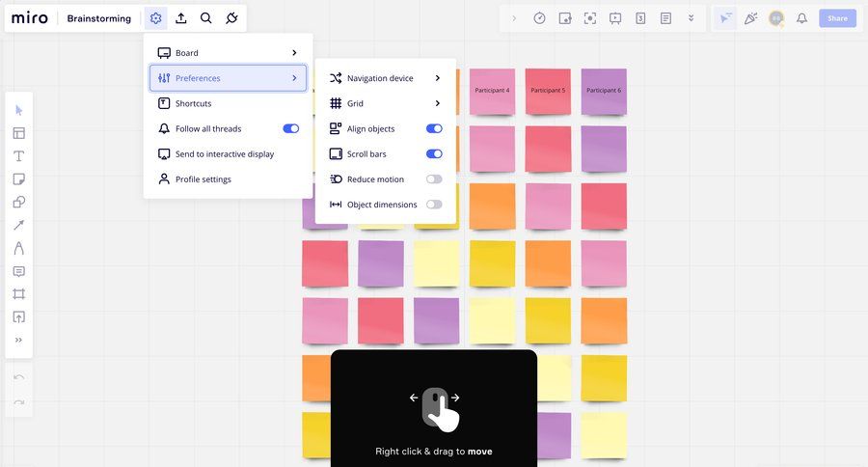Choose Profile settings menu item
Viewport: 868px width, 467px height.
(x=203, y=179)
